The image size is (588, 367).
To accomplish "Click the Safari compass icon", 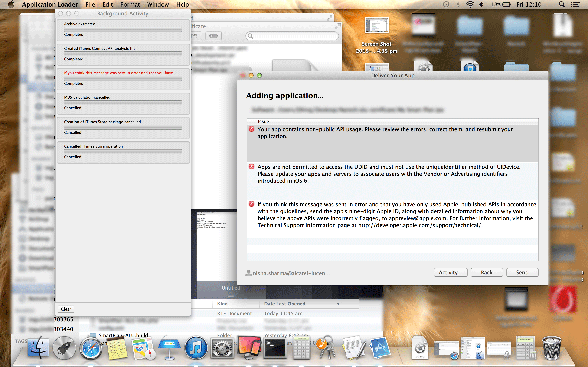I will (91, 349).
